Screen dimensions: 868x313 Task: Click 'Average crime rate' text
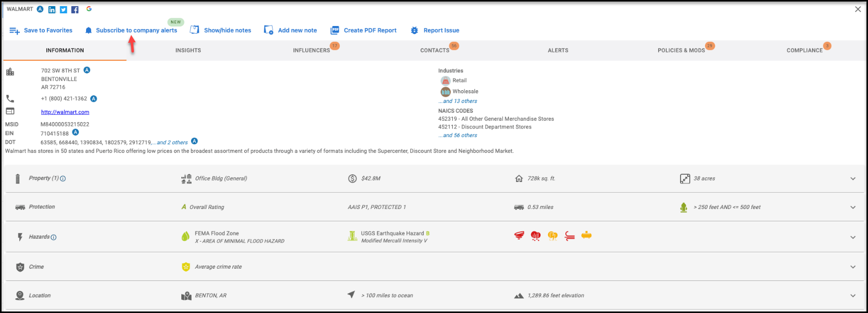coord(219,267)
